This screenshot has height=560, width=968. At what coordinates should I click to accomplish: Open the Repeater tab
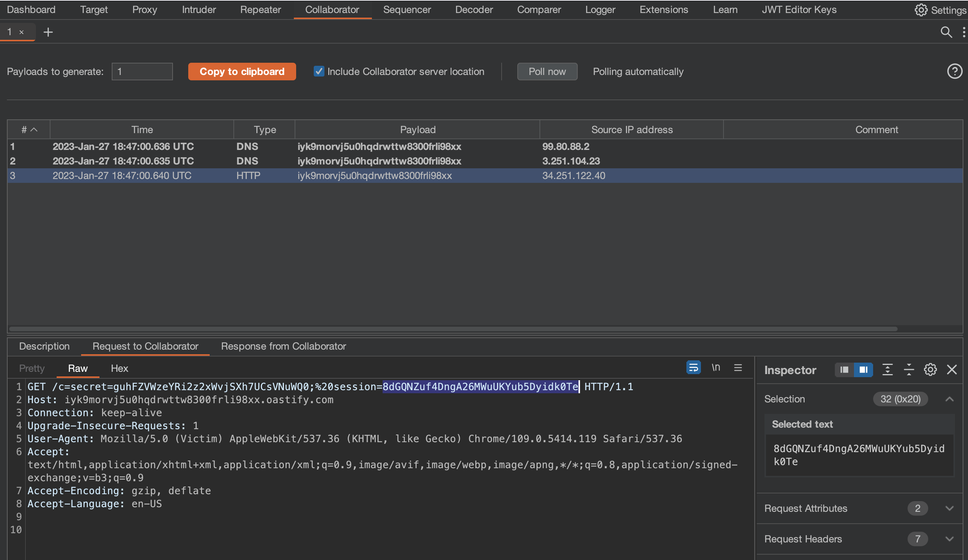coord(260,10)
